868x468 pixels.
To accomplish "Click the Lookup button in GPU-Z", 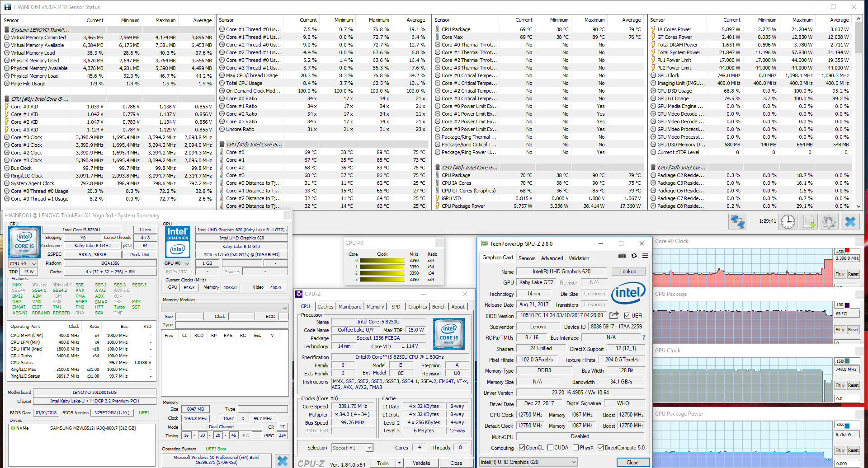I will point(628,271).
